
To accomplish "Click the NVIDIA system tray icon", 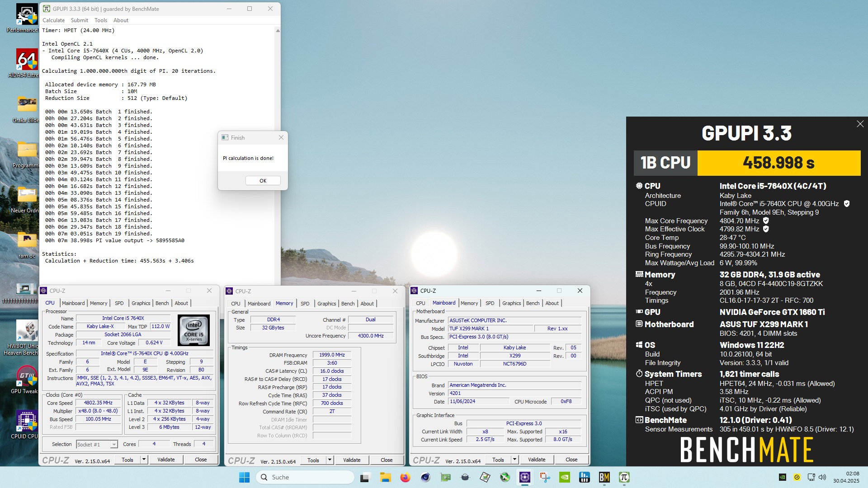I will pyautogui.click(x=783, y=477).
